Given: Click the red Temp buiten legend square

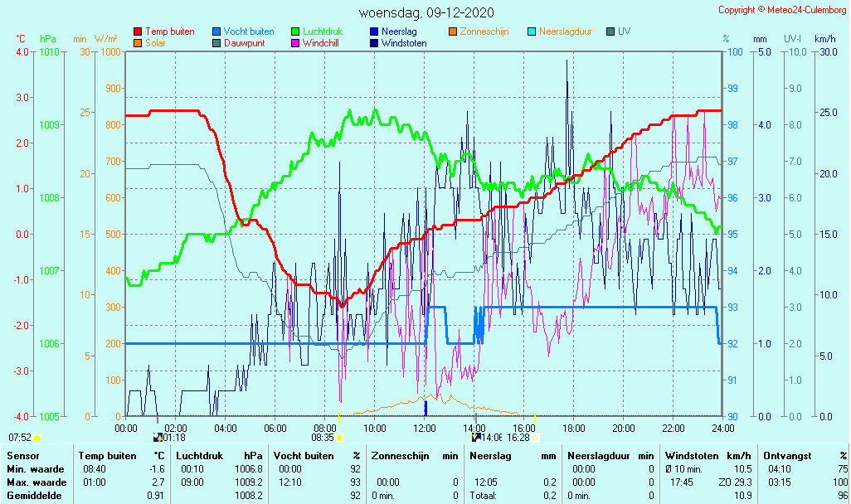Looking at the screenshot, I should 138,31.
